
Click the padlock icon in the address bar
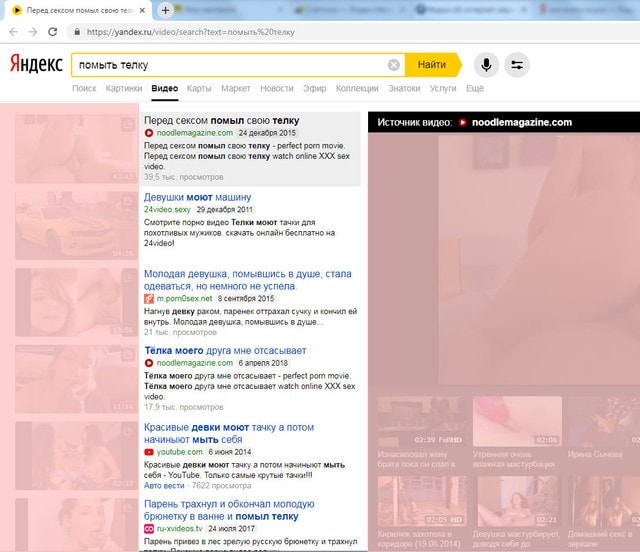coord(76,32)
